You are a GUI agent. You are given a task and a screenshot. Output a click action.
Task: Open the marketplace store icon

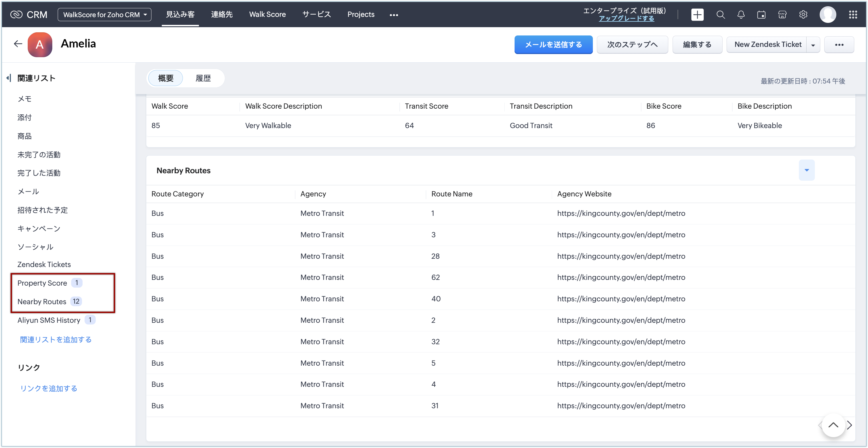(x=782, y=15)
